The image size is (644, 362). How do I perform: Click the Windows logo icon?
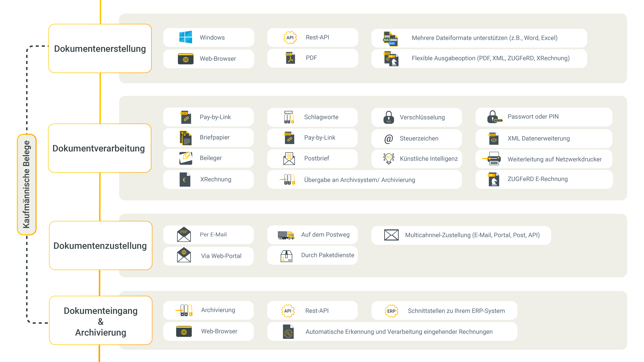point(186,37)
